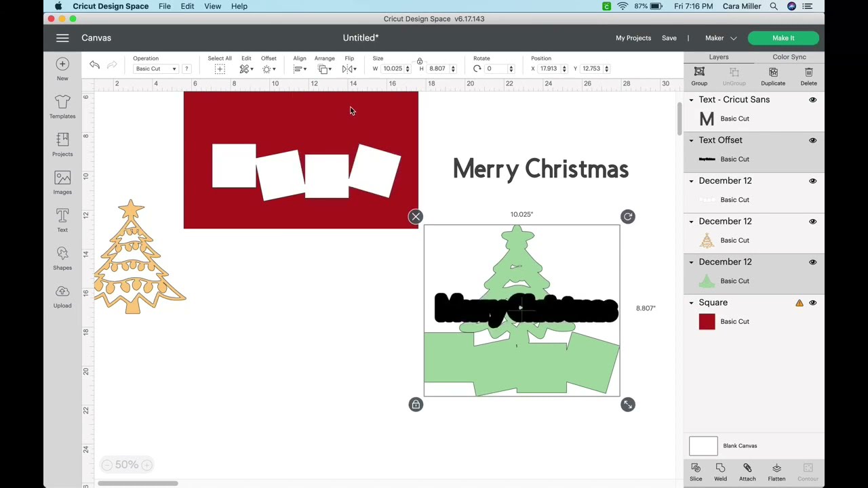Collapse the Text - Cricut Sans group
868x488 pixels.
(x=692, y=100)
